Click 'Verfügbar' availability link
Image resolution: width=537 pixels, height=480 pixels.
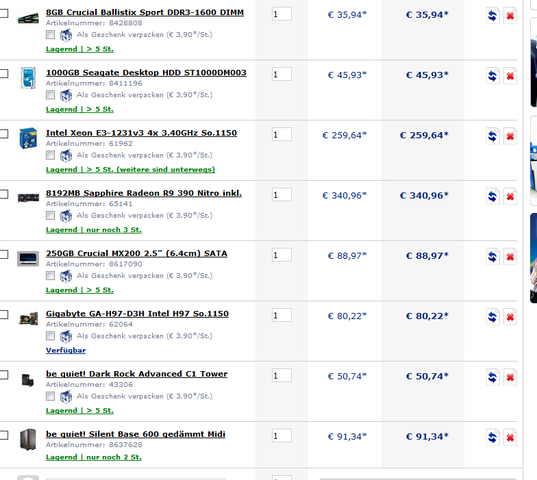66,350
